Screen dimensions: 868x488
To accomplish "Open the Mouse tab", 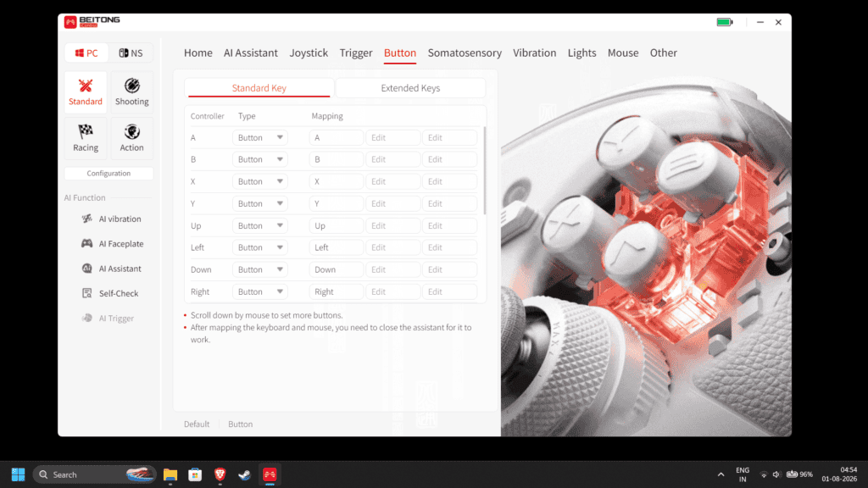I will (623, 53).
